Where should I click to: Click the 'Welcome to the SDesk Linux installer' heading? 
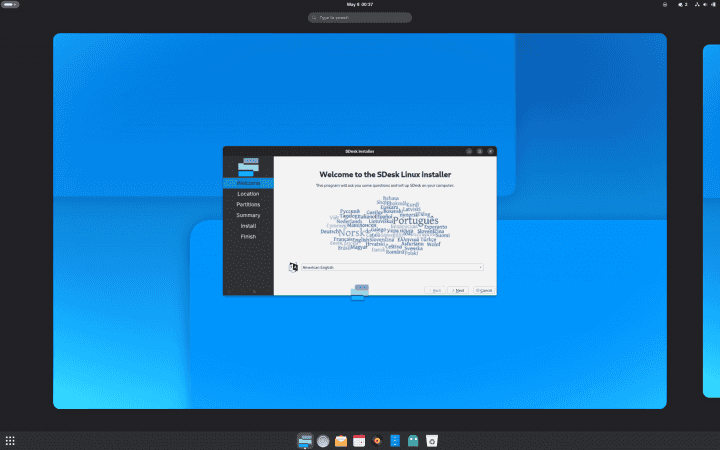[x=385, y=174]
